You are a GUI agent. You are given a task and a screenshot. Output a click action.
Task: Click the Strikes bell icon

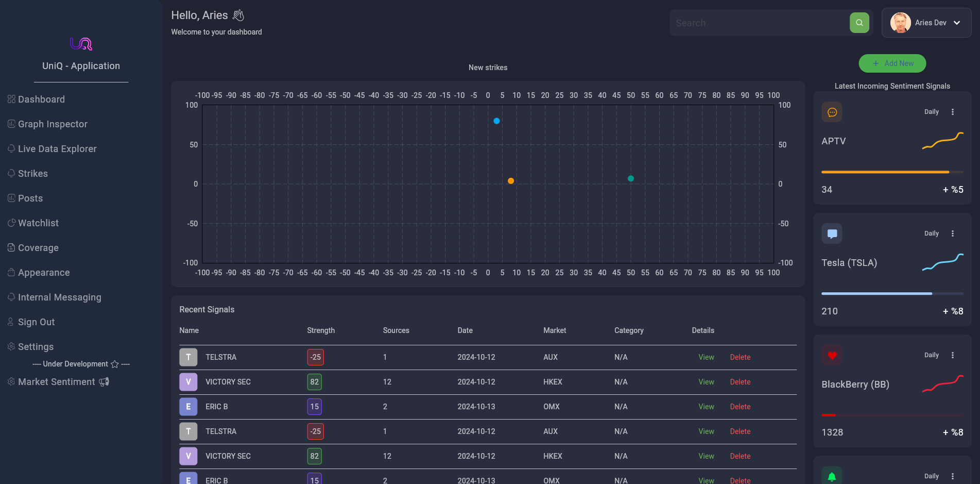(x=11, y=173)
